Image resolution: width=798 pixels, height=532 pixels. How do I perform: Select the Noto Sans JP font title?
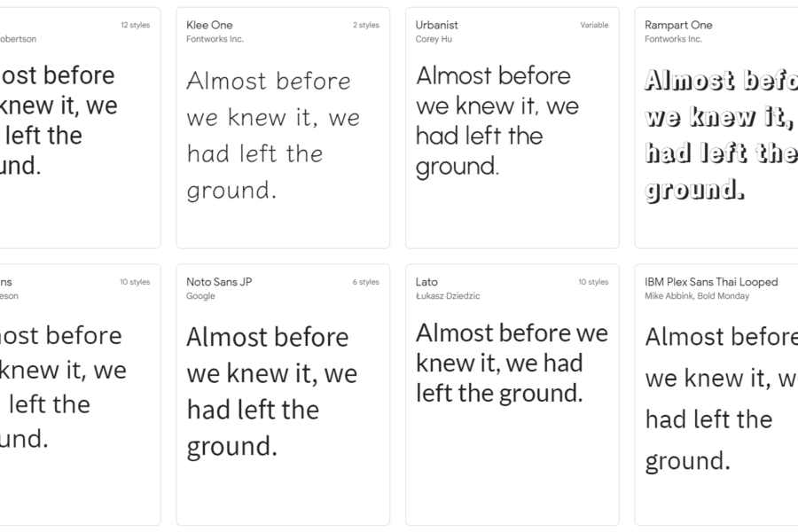(x=219, y=282)
